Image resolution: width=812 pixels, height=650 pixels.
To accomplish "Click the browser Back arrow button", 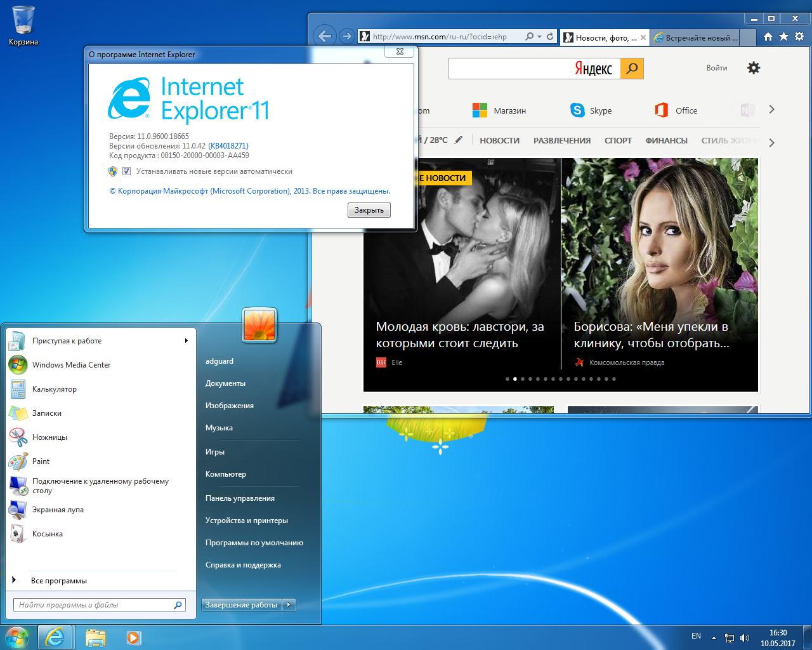I will pos(325,36).
